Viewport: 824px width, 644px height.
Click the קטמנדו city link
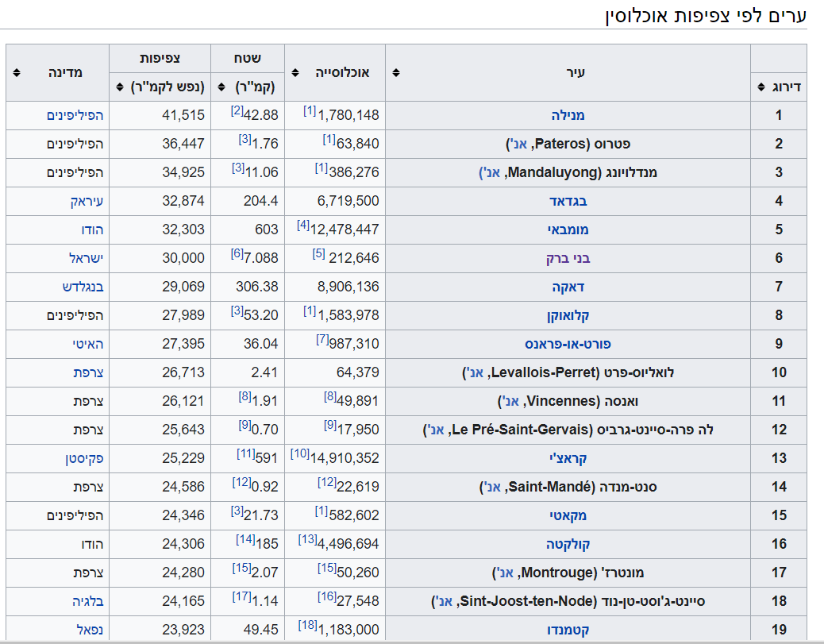568,630
